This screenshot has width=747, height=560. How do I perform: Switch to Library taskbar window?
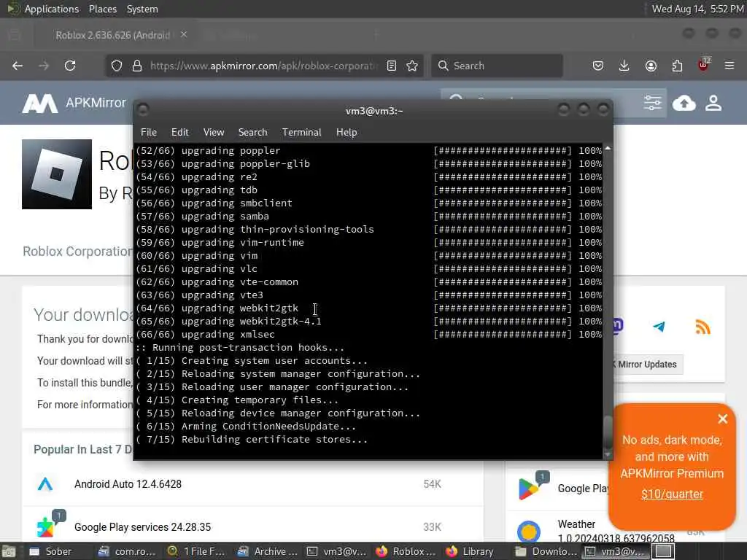[x=471, y=551]
